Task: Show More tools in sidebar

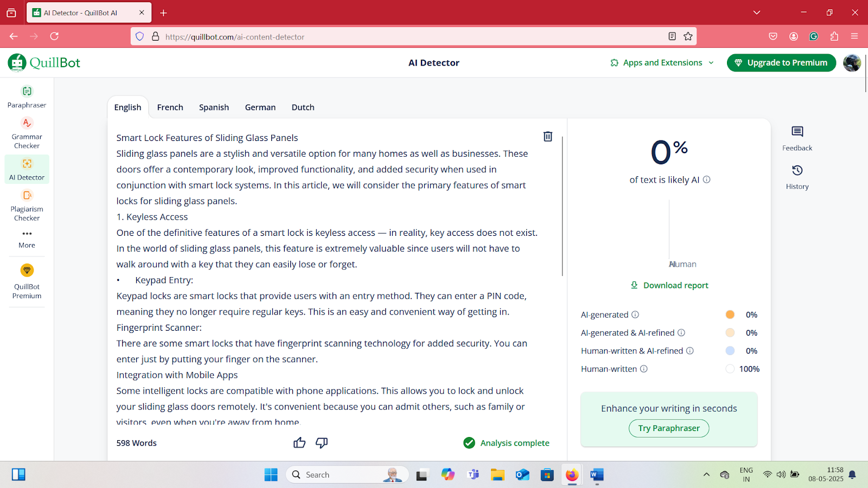Action: coord(27,239)
